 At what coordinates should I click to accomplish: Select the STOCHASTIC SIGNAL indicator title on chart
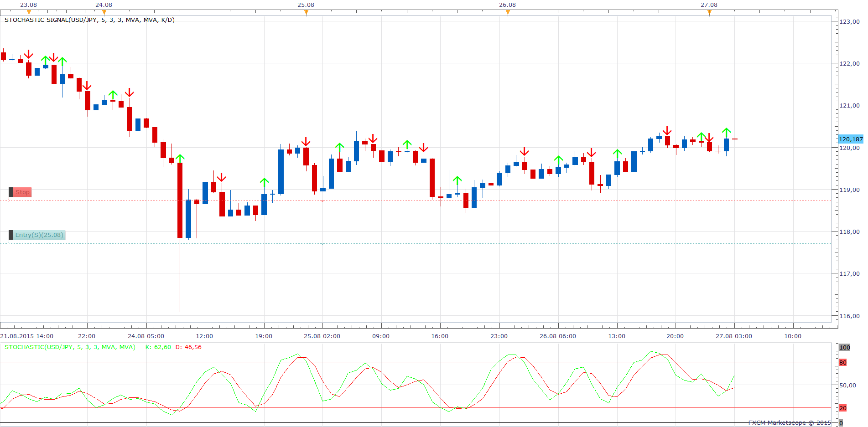pos(89,20)
